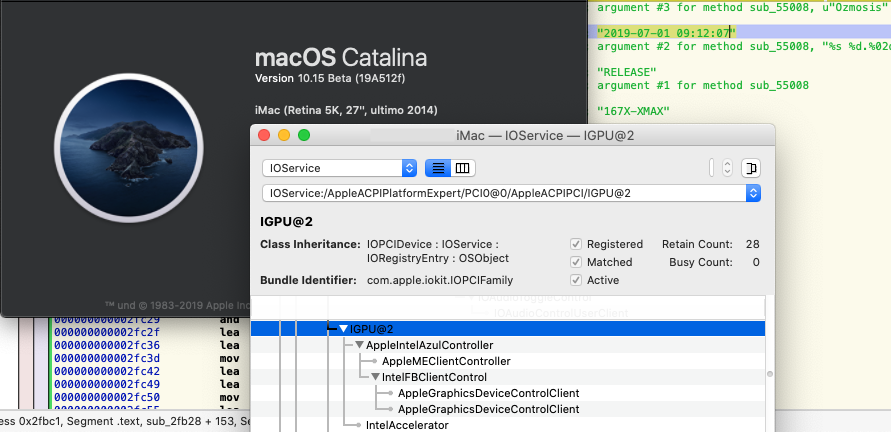The height and width of the screenshot is (432, 891).
Task: Click address 000000000002fc36 in disassembly
Action: [x=107, y=346]
